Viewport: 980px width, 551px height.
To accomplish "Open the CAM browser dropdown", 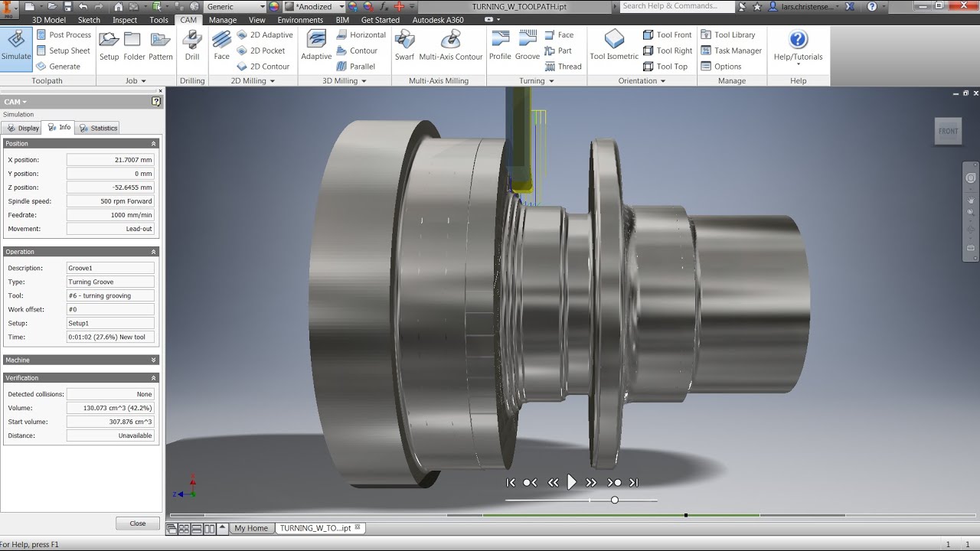I will (x=15, y=102).
